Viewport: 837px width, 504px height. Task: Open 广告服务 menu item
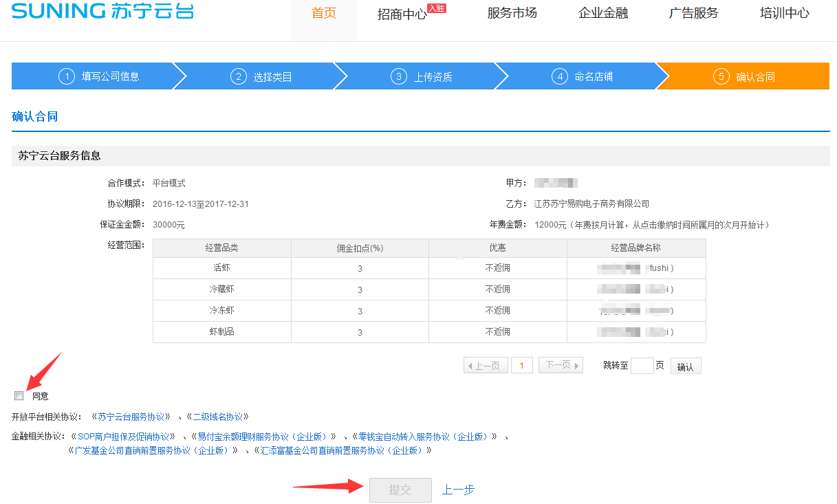coord(694,13)
